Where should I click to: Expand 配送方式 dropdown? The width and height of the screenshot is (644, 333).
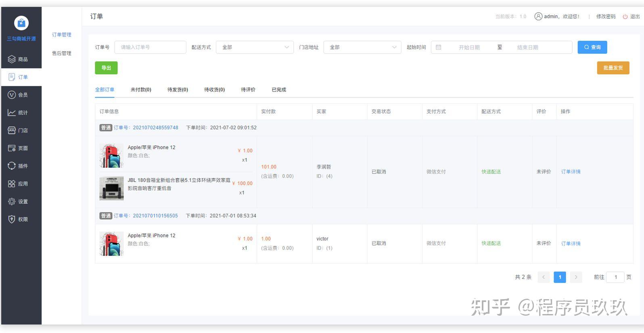pos(255,47)
